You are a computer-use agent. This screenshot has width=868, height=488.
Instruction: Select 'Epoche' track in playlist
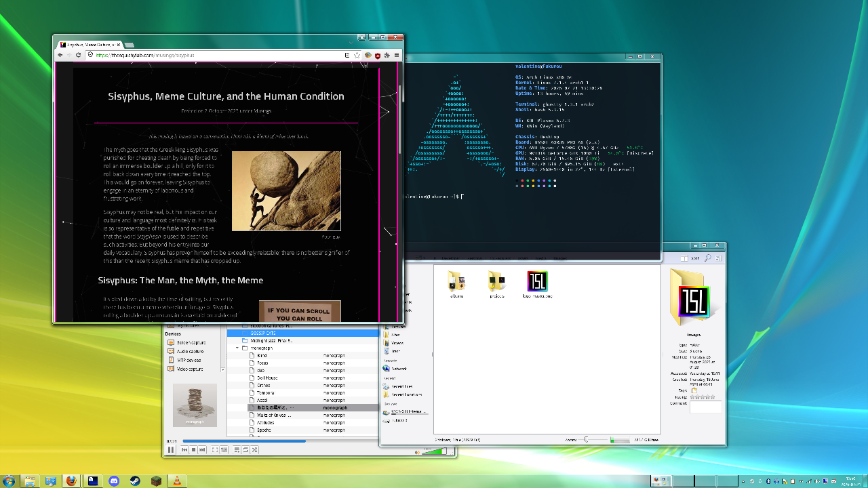click(264, 430)
